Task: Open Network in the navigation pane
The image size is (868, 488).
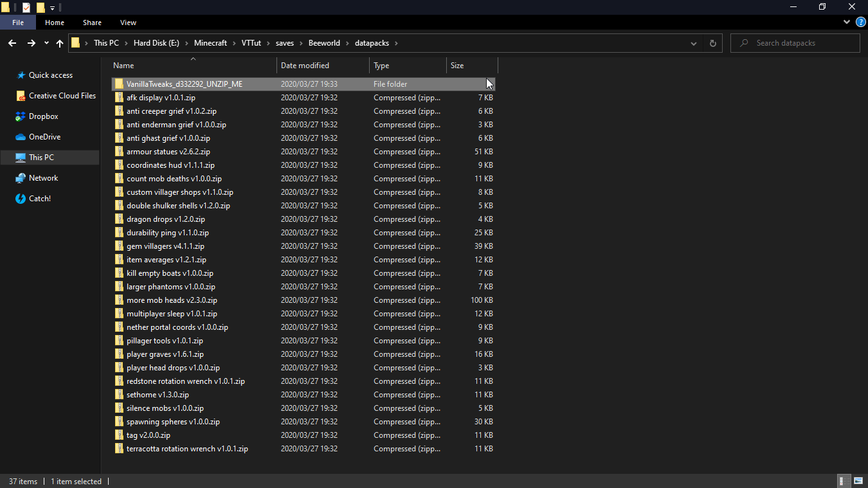Action: point(43,178)
